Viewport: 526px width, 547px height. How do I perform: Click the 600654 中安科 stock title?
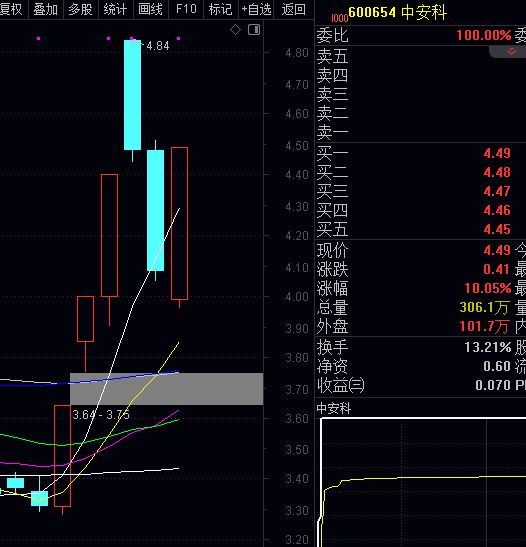pos(397,13)
